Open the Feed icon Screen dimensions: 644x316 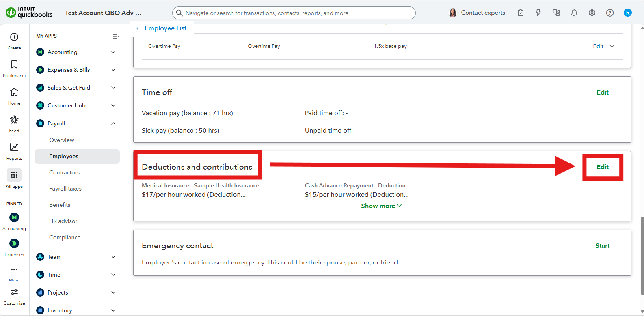(14, 120)
